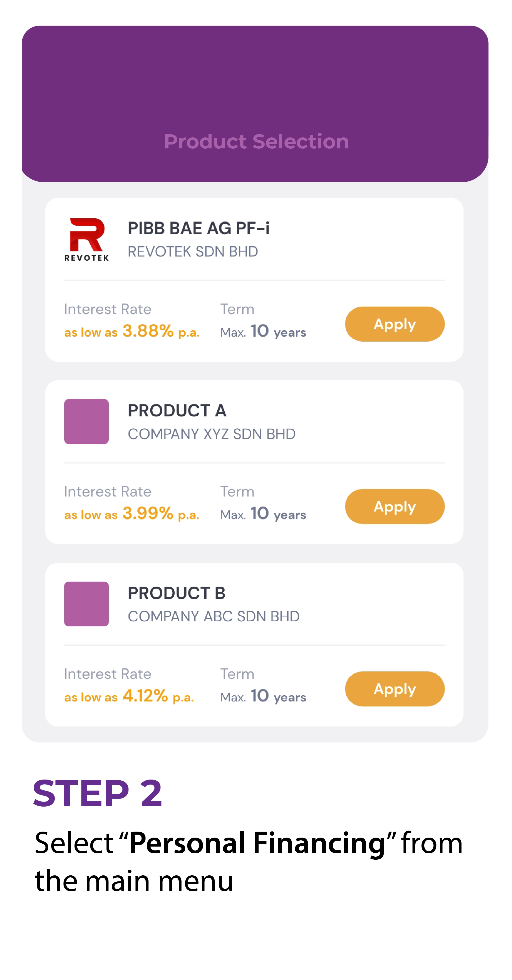The image size is (512, 980).
Task: Open the PRODUCT B title
Action: click(x=177, y=593)
